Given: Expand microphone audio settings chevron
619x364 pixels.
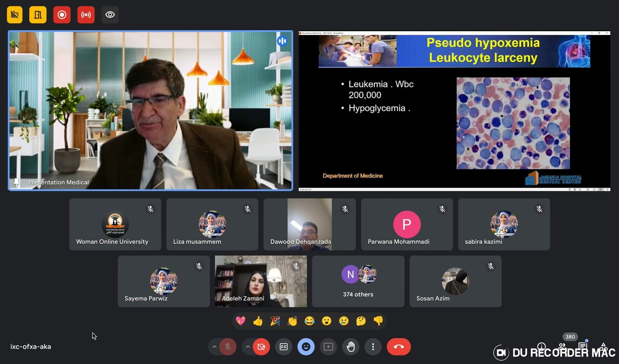Looking at the screenshot, I should (x=214, y=347).
